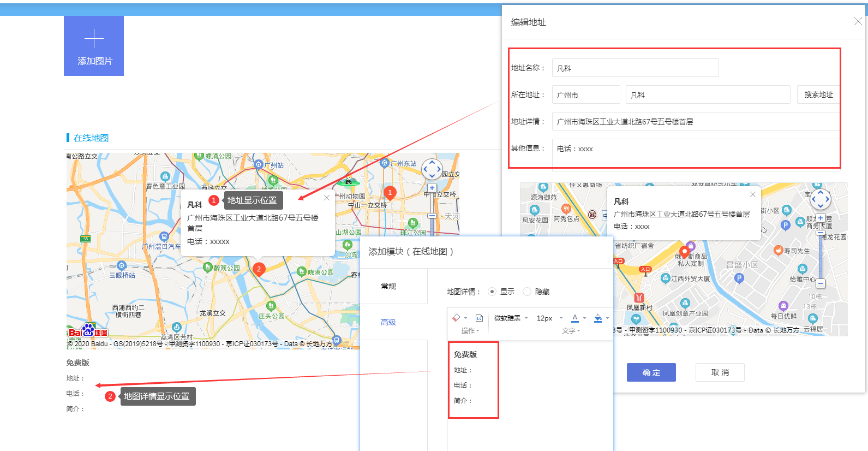Click map marker 1 near 中山一立交桥
Viewport: 868px width, 451px height.
tap(390, 193)
